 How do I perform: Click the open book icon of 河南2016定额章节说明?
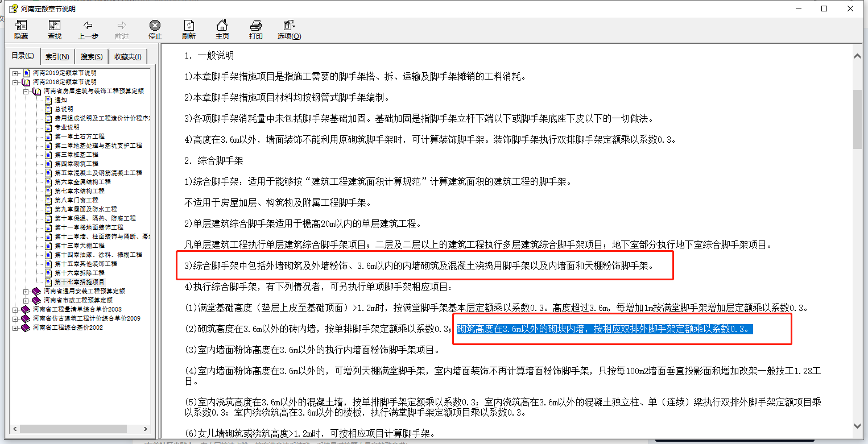pos(26,82)
